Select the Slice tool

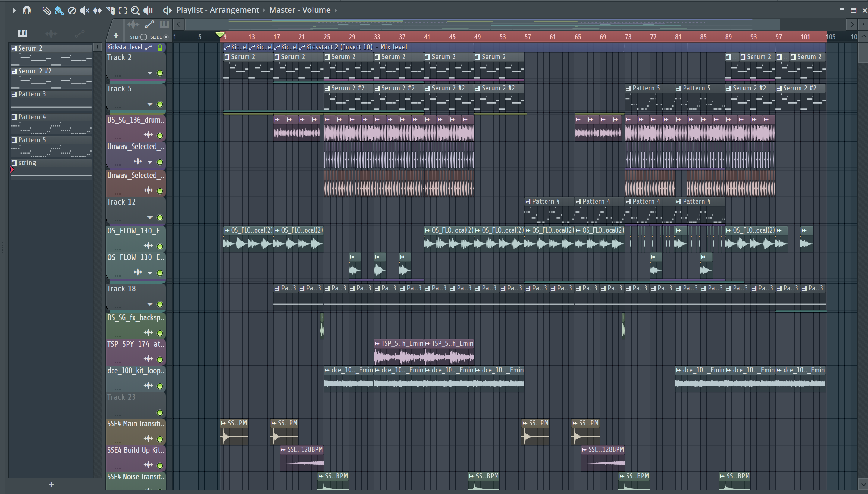click(x=110, y=11)
